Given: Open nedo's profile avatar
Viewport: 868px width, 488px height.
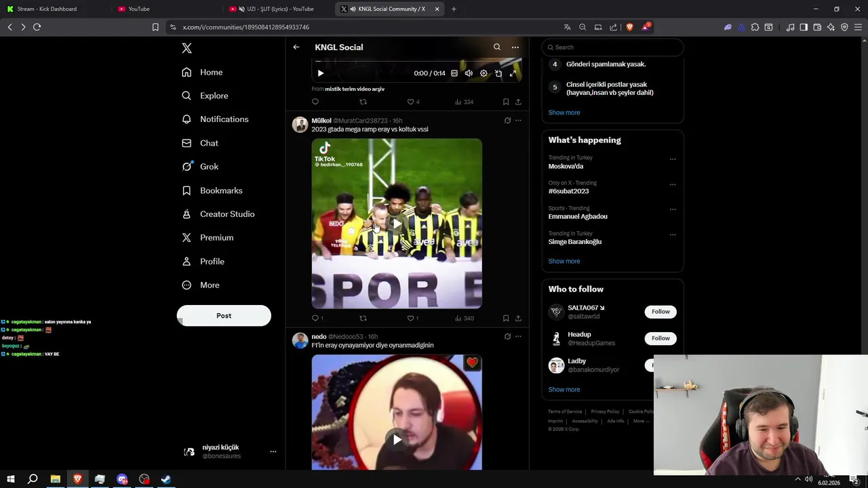Looking at the screenshot, I should point(300,340).
